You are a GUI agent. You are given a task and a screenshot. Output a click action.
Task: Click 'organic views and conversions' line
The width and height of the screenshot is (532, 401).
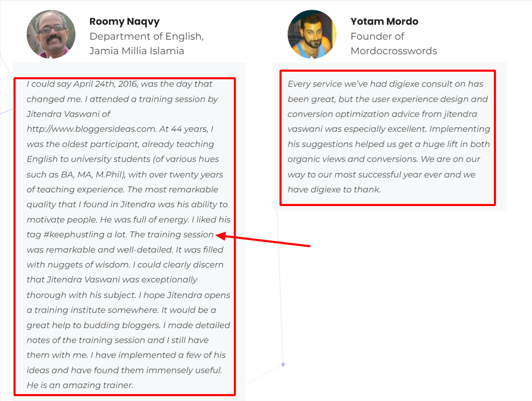pos(384,159)
